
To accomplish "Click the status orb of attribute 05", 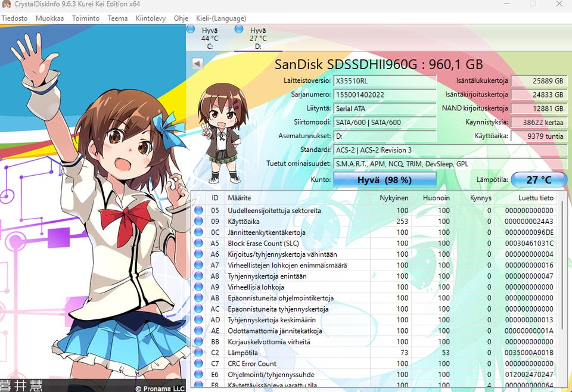I will [x=198, y=210].
